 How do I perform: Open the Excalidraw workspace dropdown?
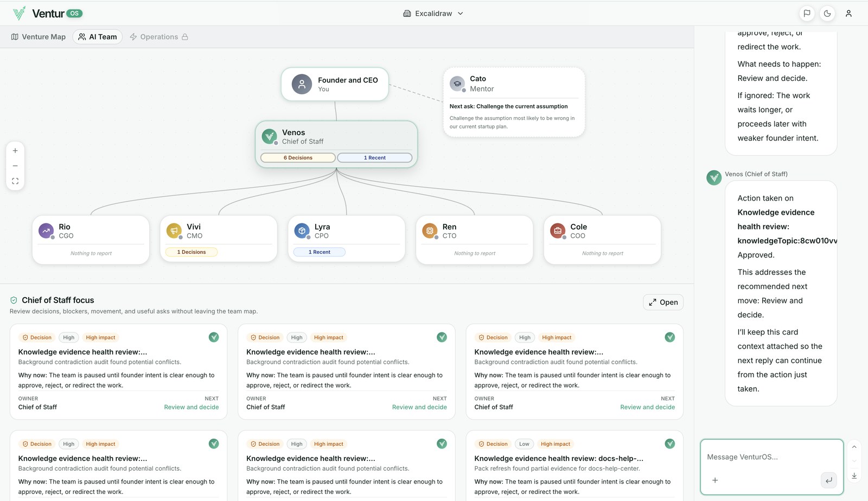(433, 14)
